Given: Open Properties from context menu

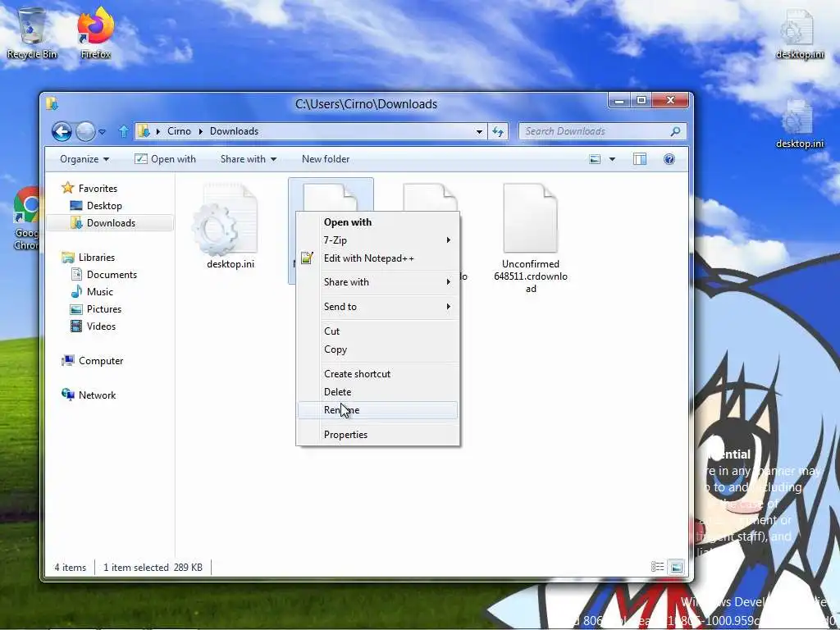Looking at the screenshot, I should (x=377, y=435).
